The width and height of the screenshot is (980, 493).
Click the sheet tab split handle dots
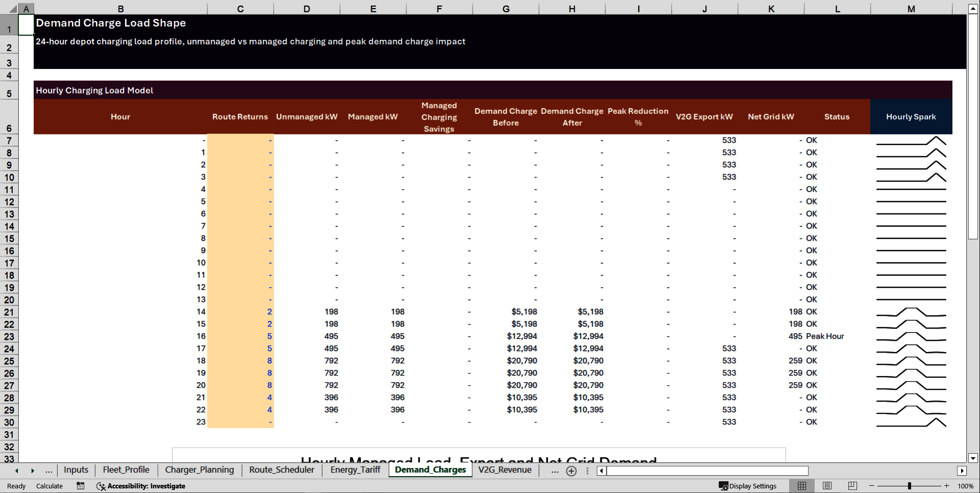pyautogui.click(x=587, y=471)
